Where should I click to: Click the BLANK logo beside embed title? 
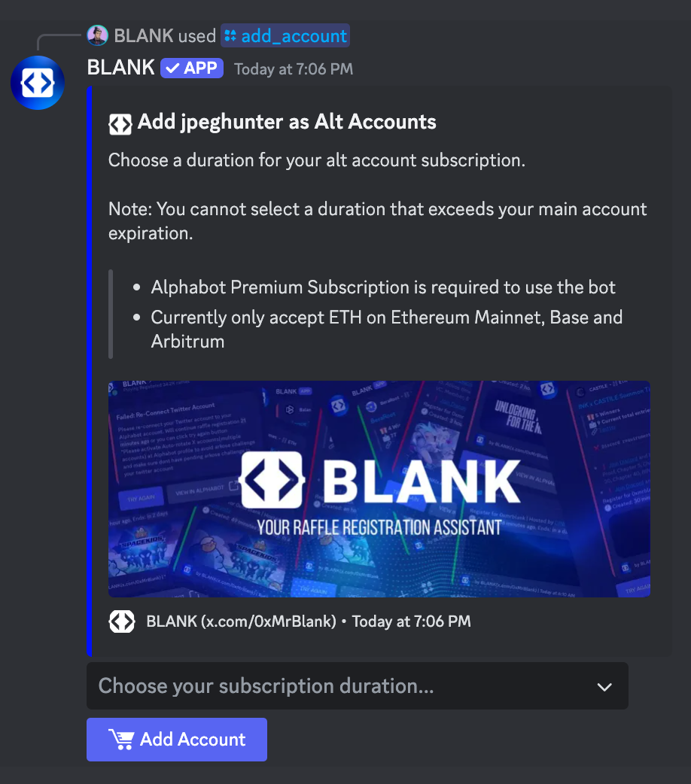click(120, 124)
